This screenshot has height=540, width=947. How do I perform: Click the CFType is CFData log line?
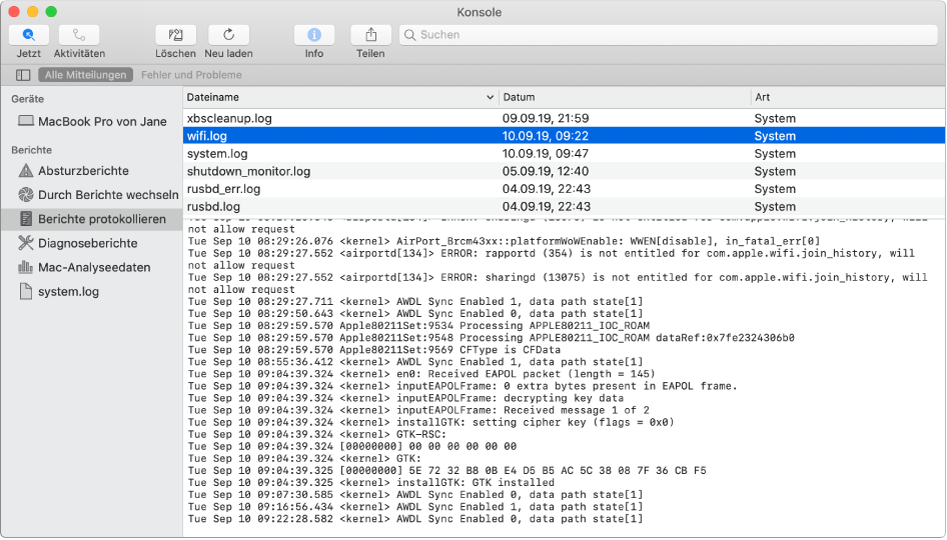[374, 350]
